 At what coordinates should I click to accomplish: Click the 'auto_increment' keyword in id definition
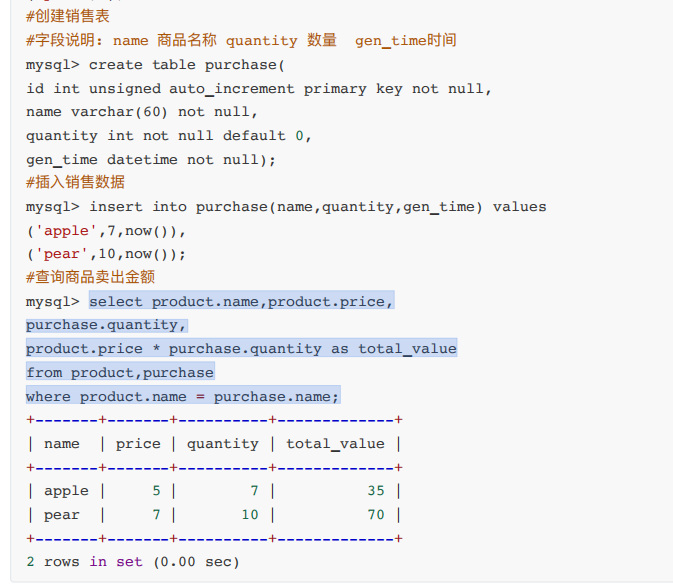click(232, 89)
